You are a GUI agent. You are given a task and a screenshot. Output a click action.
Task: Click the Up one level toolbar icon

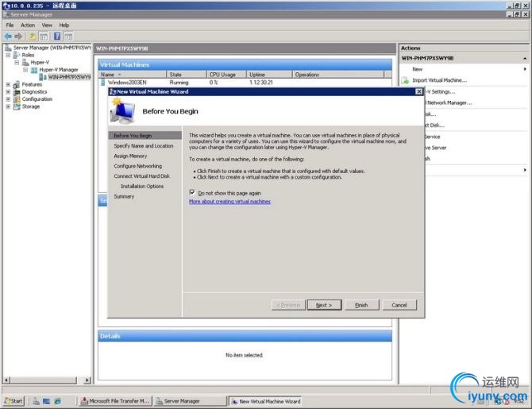click(x=33, y=36)
